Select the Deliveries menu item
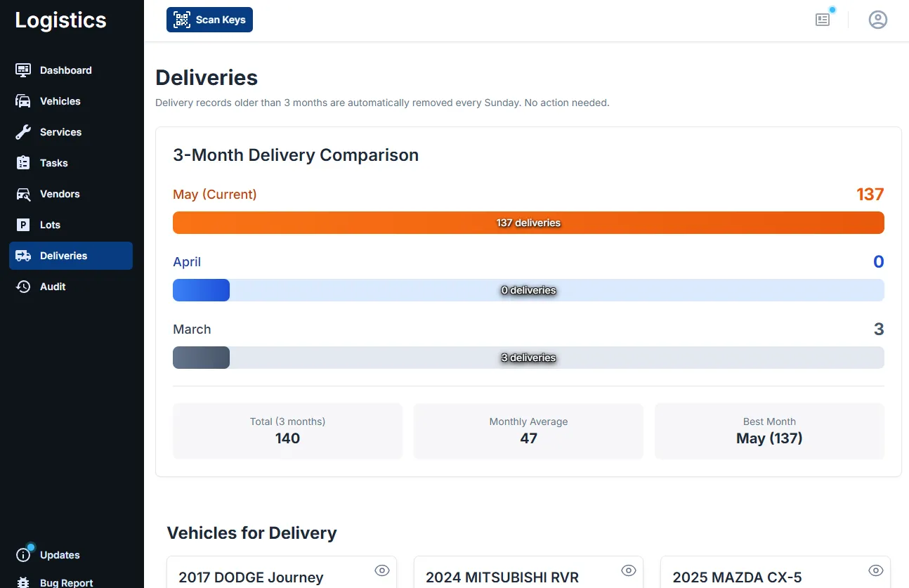The width and height of the screenshot is (909, 588). (x=71, y=256)
